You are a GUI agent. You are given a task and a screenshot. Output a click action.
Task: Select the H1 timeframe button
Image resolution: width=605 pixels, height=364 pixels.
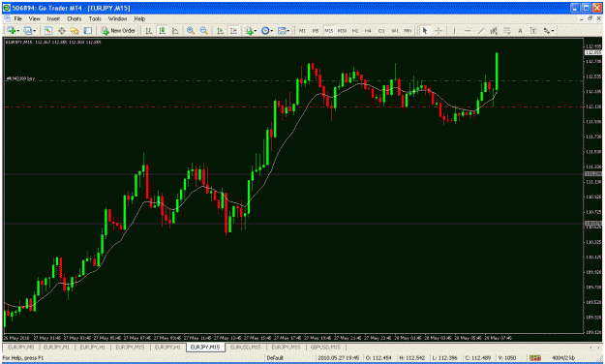pos(355,30)
